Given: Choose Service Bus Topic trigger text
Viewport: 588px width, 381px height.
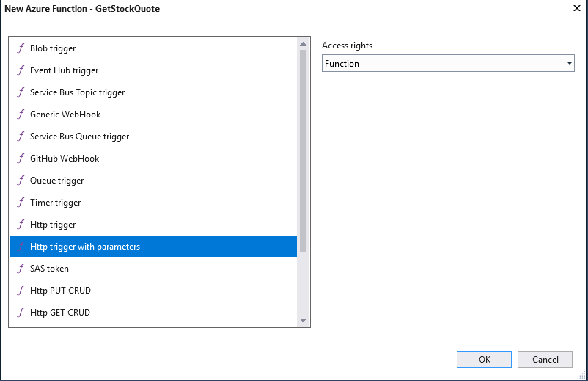Looking at the screenshot, I should pos(77,92).
